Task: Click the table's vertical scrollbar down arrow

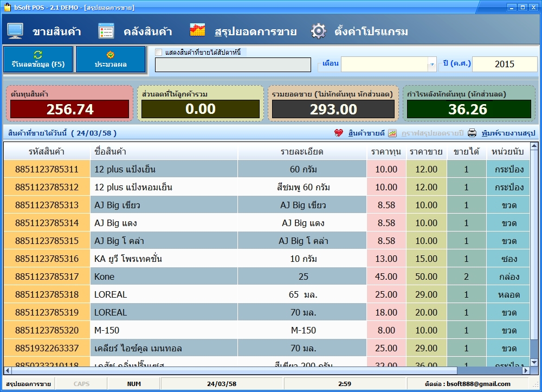Action: 534,363
